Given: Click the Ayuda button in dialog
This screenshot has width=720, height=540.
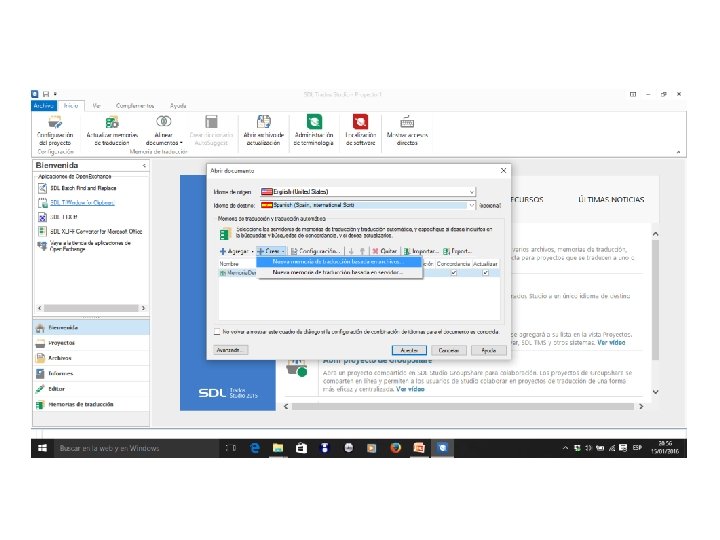Looking at the screenshot, I should 489,350.
